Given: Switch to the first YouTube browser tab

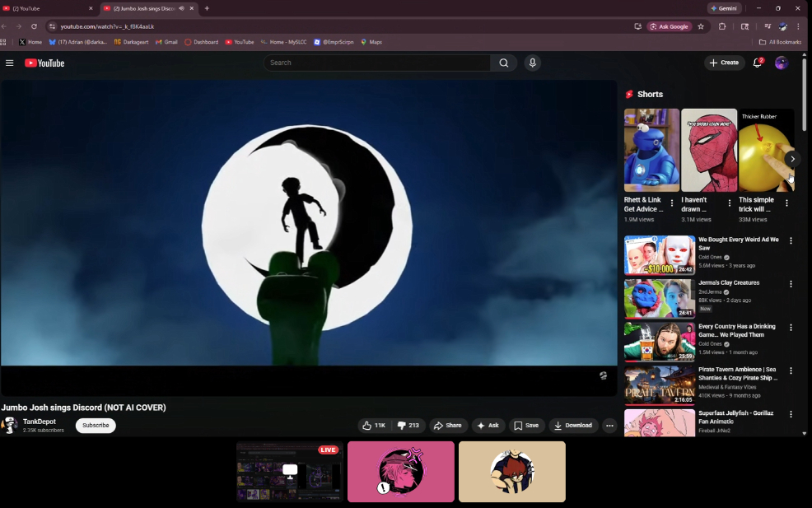Looking at the screenshot, I should (45, 8).
